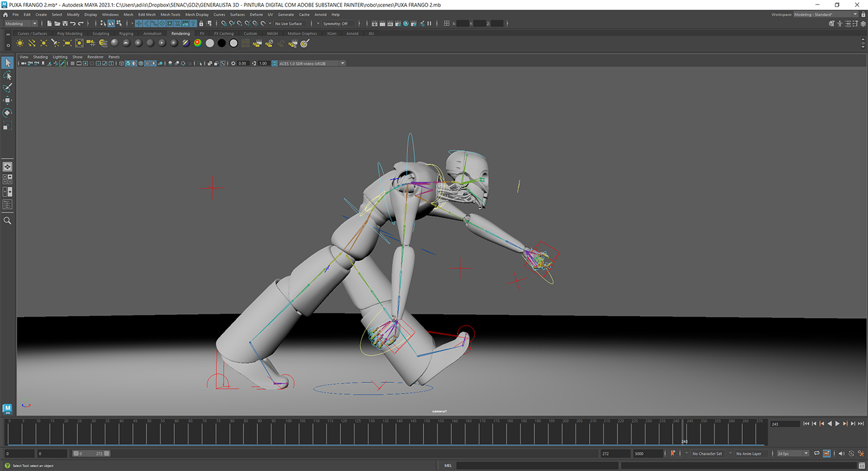
Task: Open the 24 fps frame rate dropdown
Action: [793, 454]
